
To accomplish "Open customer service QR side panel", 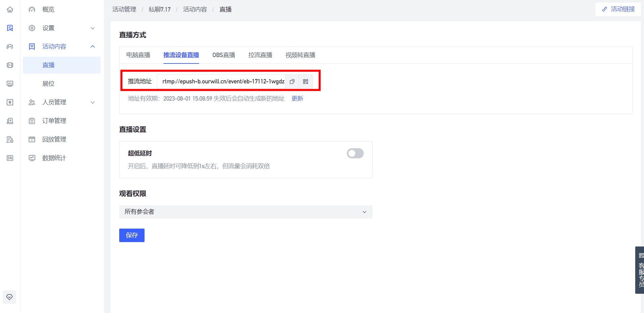I will pyautogui.click(x=640, y=270).
